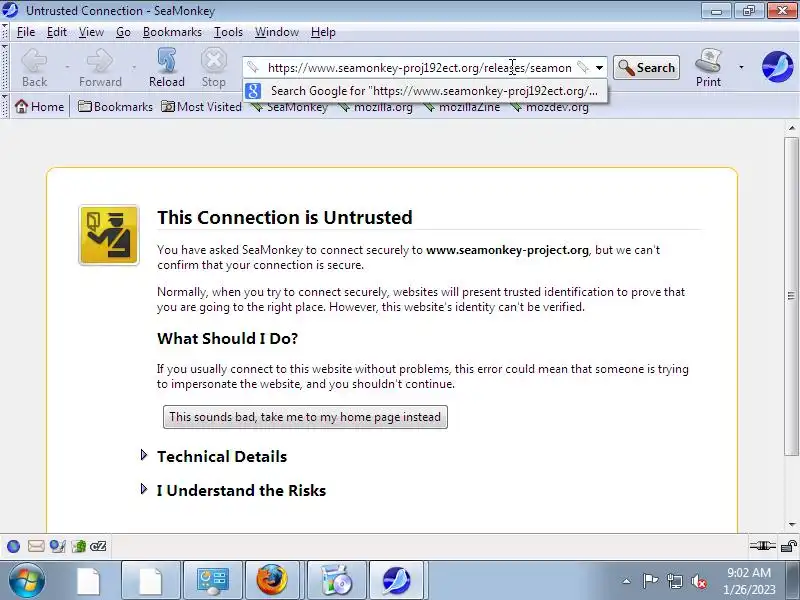Expand I Understand the Risks section
Screen dimensions: 800x600
tap(234, 490)
